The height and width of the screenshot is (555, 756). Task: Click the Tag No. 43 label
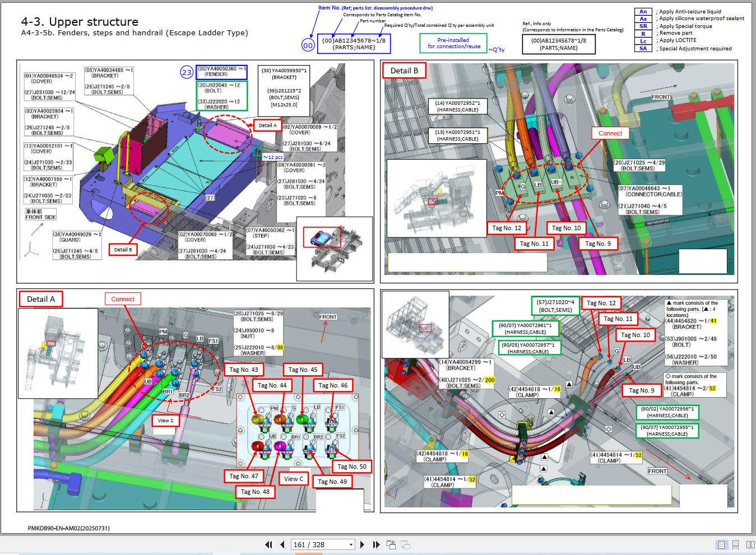244,370
